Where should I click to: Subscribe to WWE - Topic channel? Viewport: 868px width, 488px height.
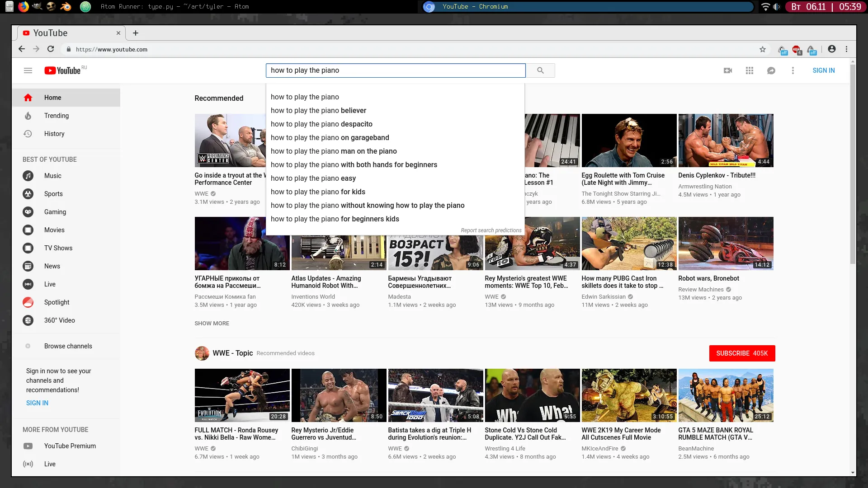click(x=741, y=353)
